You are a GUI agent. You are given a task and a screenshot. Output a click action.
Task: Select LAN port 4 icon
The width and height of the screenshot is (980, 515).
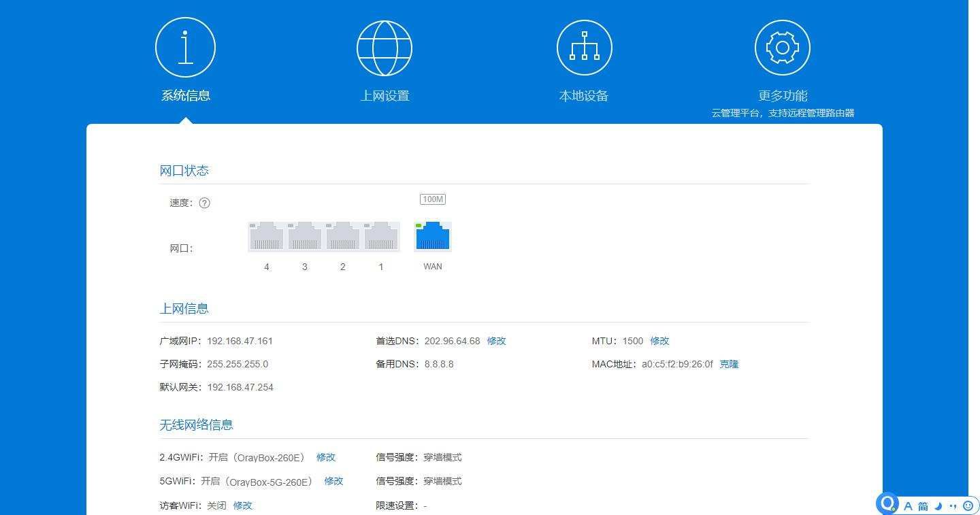pos(266,237)
